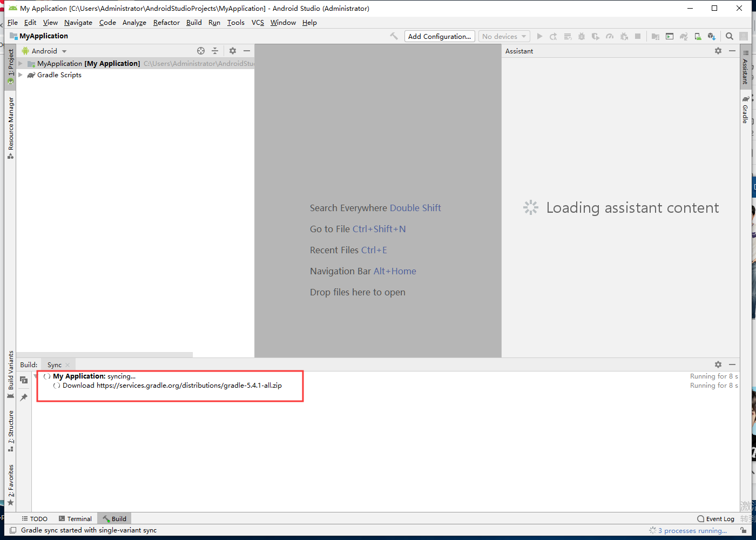Click the Search Everywhere magnifier icon
Viewport: 756px width, 540px height.
tap(730, 36)
